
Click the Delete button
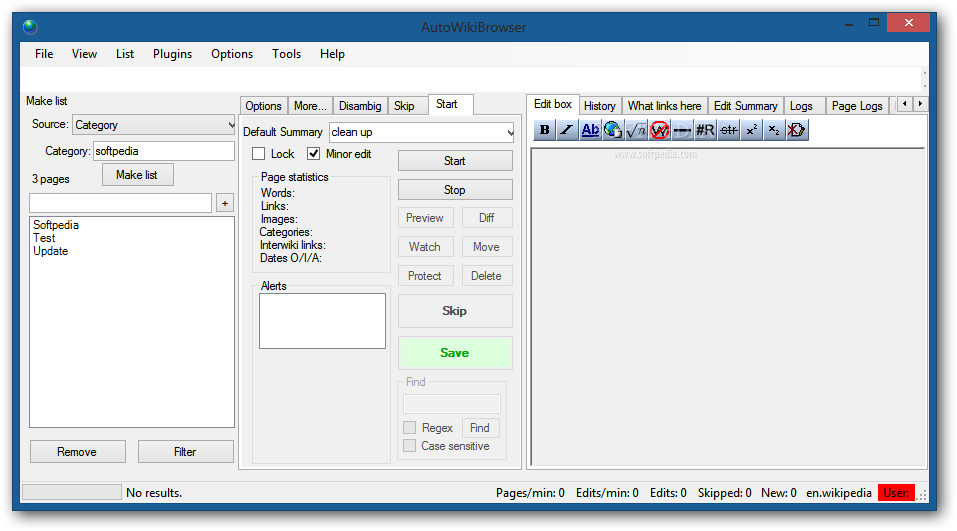pos(486,276)
